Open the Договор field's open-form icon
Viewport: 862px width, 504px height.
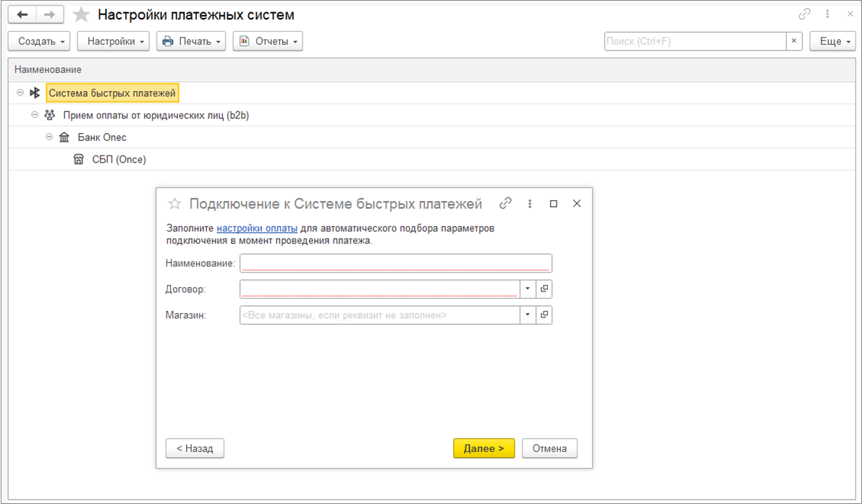coord(544,289)
